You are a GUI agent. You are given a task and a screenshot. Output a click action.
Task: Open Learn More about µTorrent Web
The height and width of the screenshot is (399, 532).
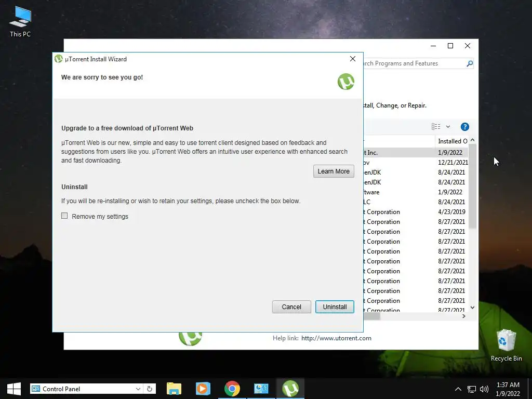(334, 171)
